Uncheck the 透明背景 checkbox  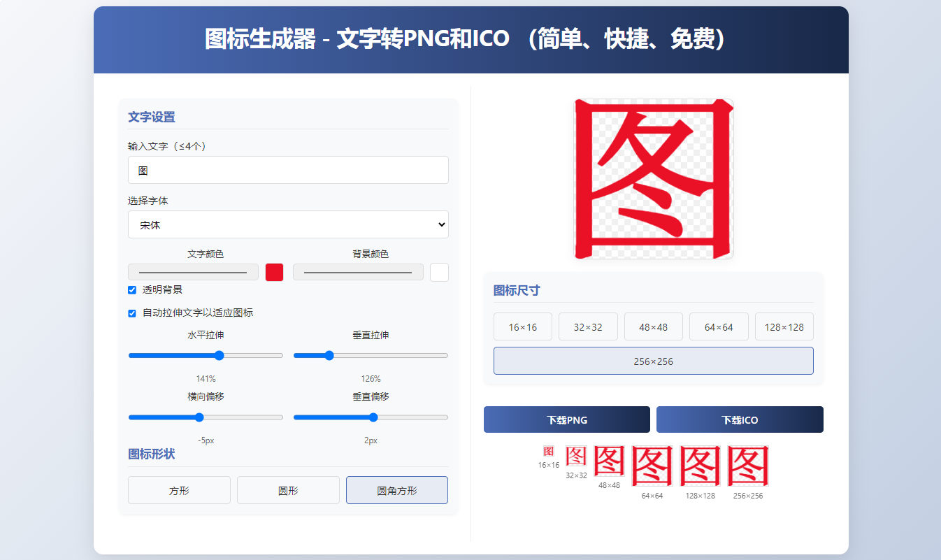(x=132, y=290)
